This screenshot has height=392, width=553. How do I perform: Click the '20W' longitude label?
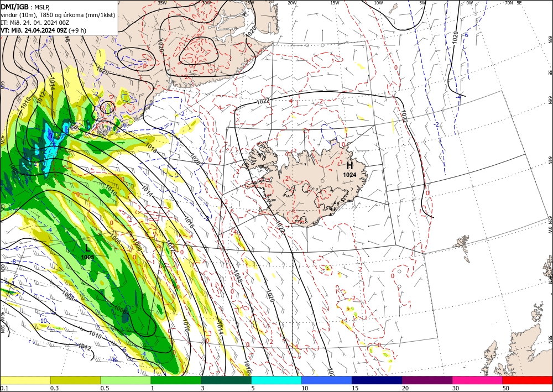[292, 3]
